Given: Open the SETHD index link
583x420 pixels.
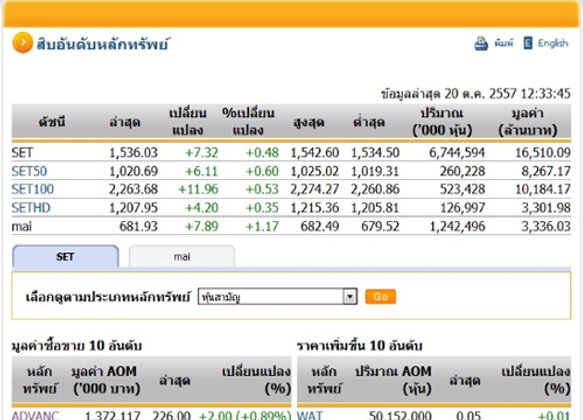Looking at the screenshot, I should tap(31, 207).
